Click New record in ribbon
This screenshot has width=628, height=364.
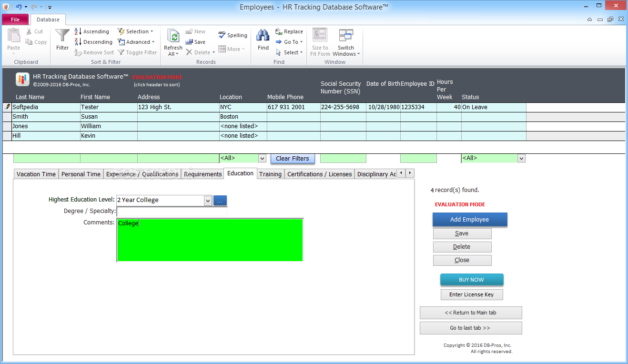point(195,31)
